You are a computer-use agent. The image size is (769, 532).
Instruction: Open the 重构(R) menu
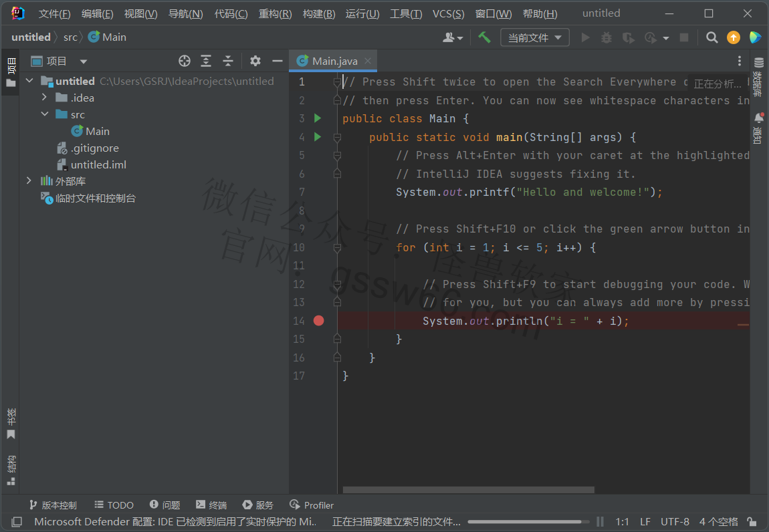click(275, 14)
